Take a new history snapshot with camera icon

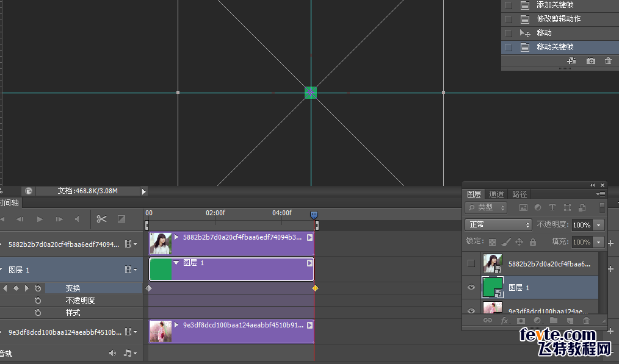[x=590, y=61]
